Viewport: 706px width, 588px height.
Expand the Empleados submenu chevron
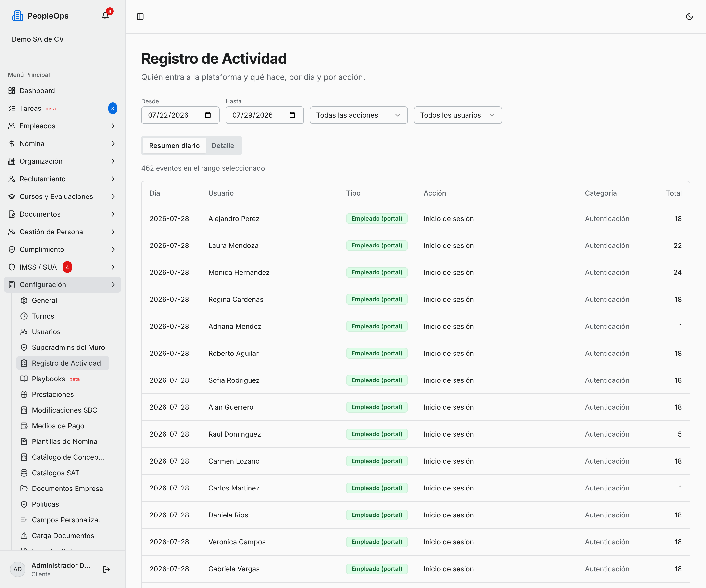113,126
